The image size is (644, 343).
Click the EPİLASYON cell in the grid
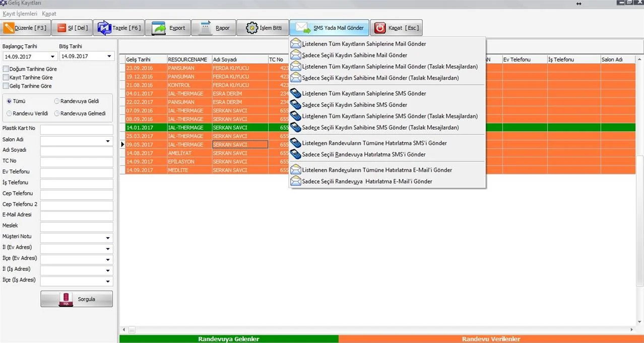click(x=189, y=161)
